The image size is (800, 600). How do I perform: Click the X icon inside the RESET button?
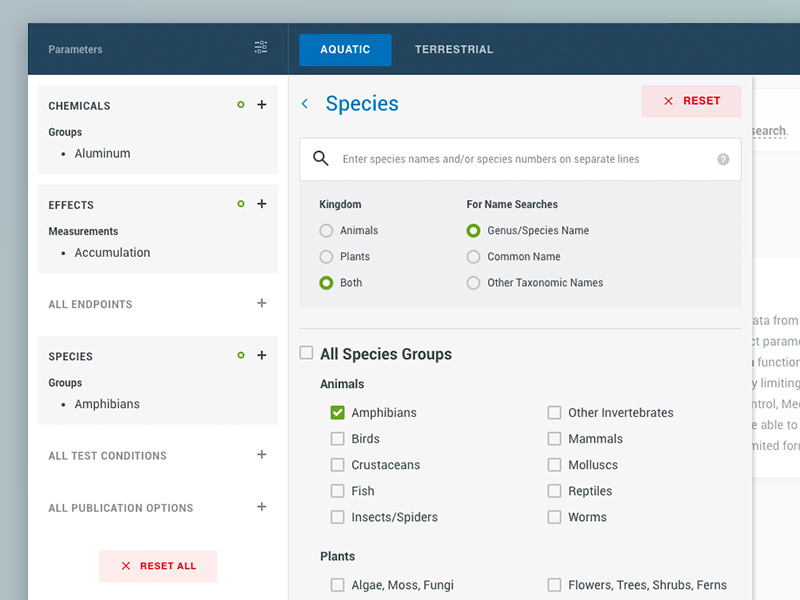point(668,101)
